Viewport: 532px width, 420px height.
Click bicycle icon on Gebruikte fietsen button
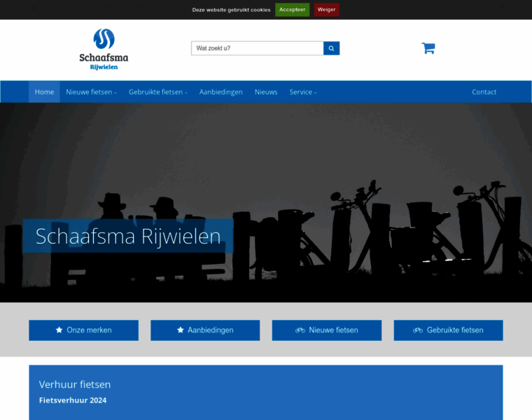click(x=418, y=330)
